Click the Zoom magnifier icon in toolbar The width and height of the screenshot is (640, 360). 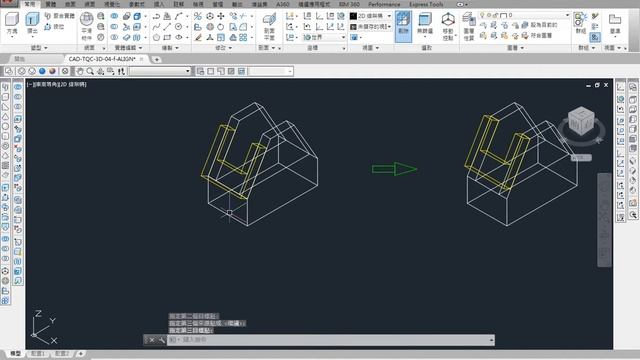click(90, 71)
